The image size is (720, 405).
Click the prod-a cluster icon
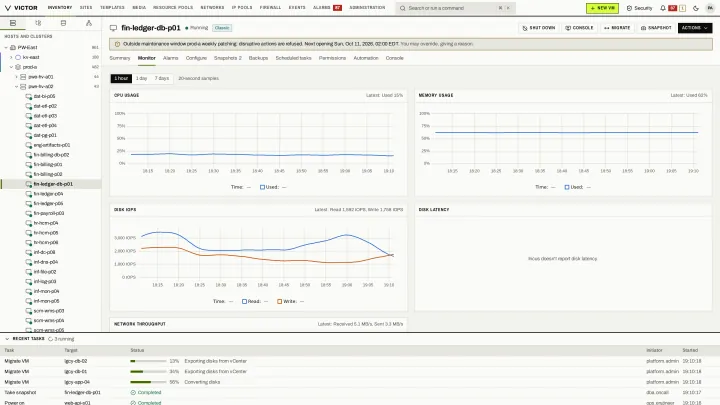[18, 67]
